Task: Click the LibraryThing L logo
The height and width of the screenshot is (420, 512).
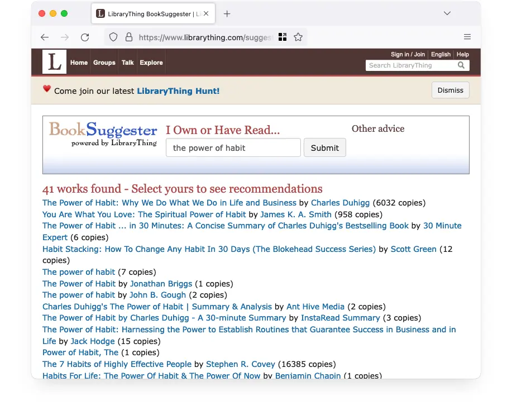Action: [x=54, y=62]
